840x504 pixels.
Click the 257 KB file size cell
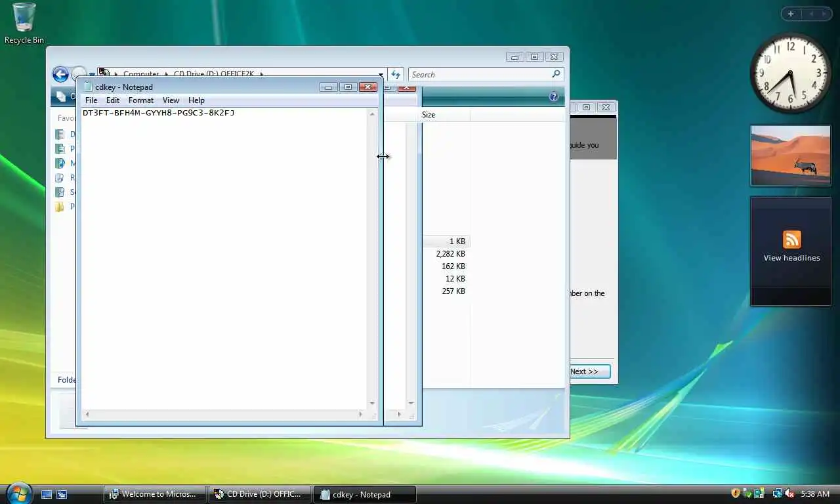[453, 291]
